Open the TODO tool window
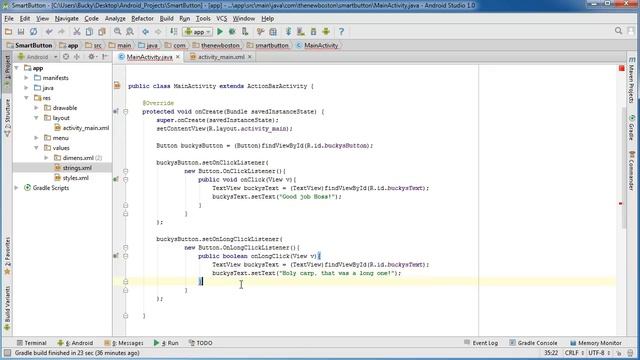640x360 pixels. coord(200,343)
